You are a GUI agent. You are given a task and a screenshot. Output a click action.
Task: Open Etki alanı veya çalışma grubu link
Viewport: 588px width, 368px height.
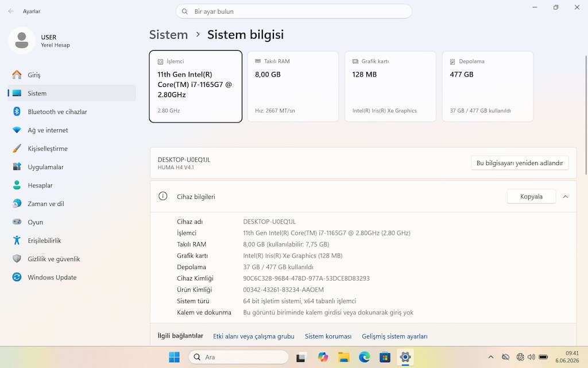[x=254, y=336]
